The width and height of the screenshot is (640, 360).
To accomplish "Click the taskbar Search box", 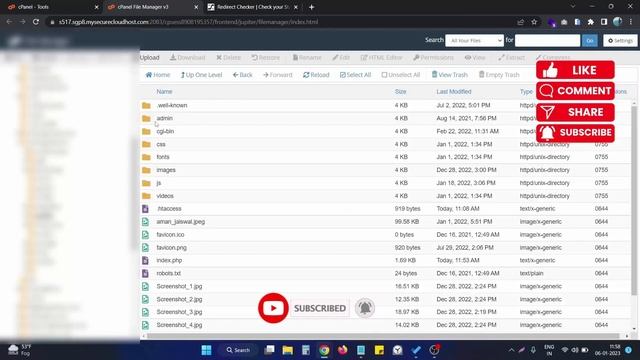I will click(238, 350).
